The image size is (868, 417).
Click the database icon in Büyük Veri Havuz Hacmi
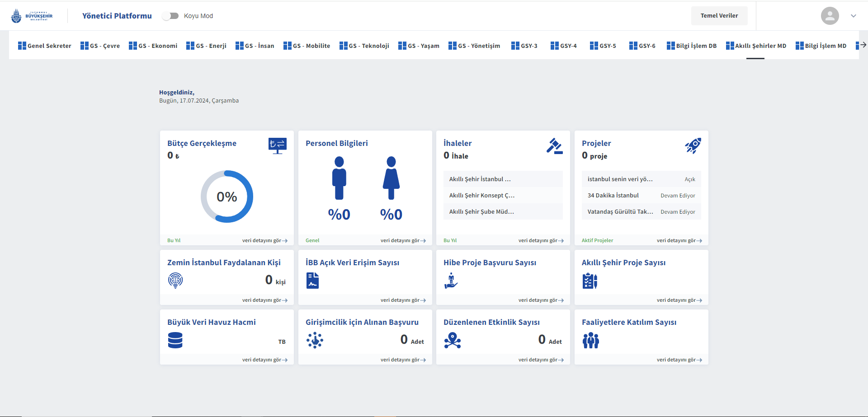(x=175, y=340)
